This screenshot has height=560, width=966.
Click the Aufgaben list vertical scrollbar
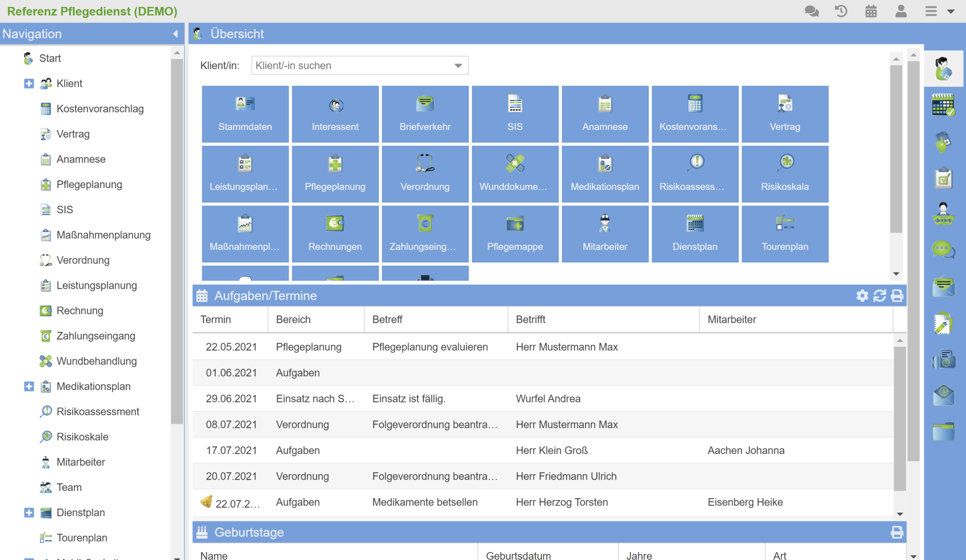click(x=899, y=420)
